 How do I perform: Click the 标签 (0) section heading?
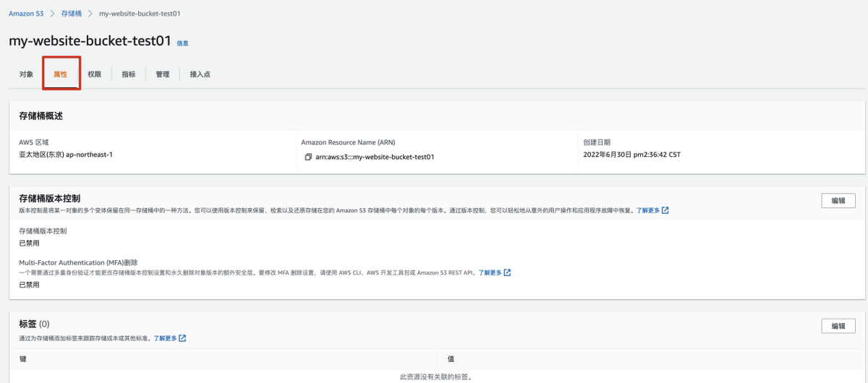pyautogui.click(x=34, y=324)
